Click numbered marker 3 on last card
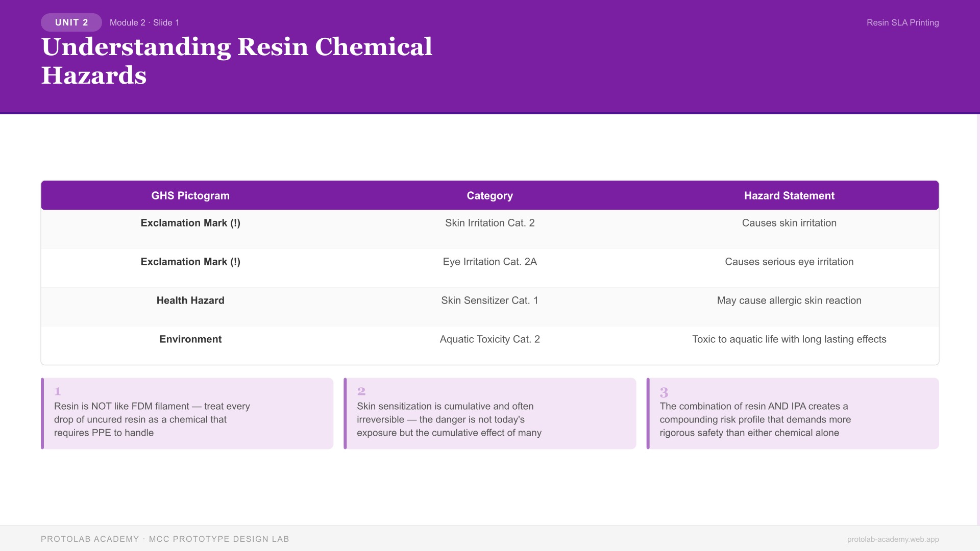Viewport: 980px width, 551px height. [664, 392]
